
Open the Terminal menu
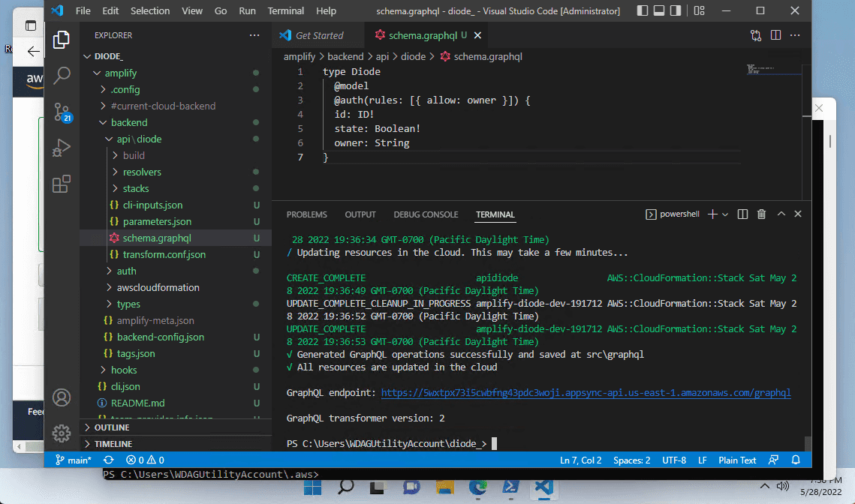[286, 11]
